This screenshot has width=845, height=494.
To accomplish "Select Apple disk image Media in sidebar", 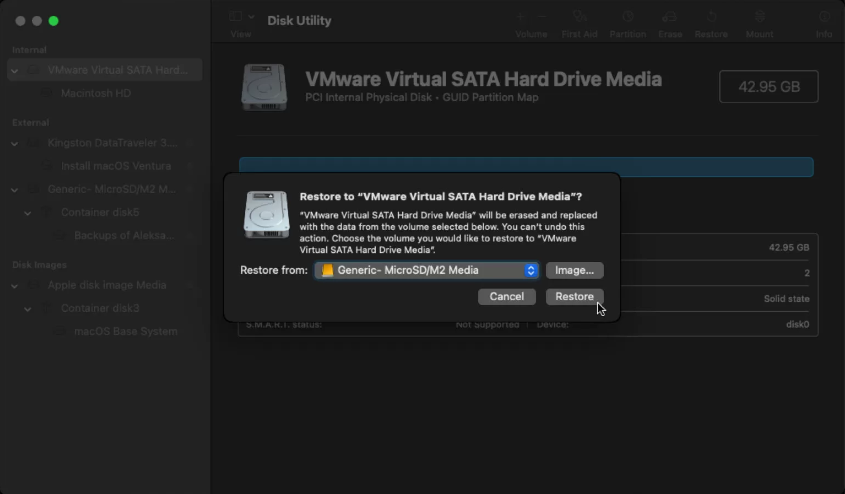I will pos(105,285).
